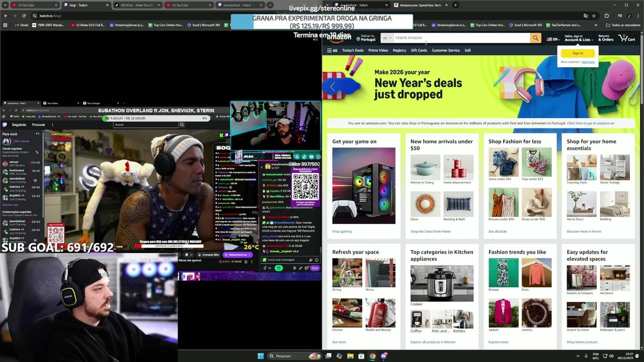644x362 pixels.
Task: Open Registry in Amazon nav
Action: (399, 50)
